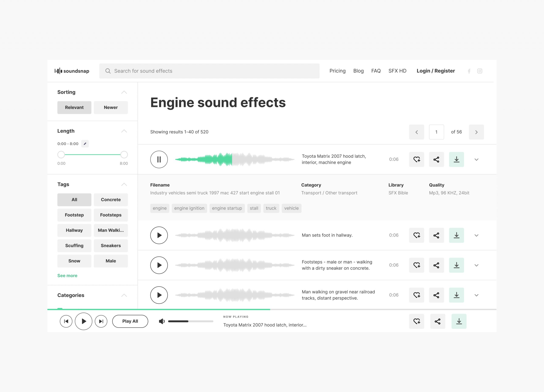Screen dimensions: 544x392
Task: Open the Pricing page
Action: coord(337,71)
